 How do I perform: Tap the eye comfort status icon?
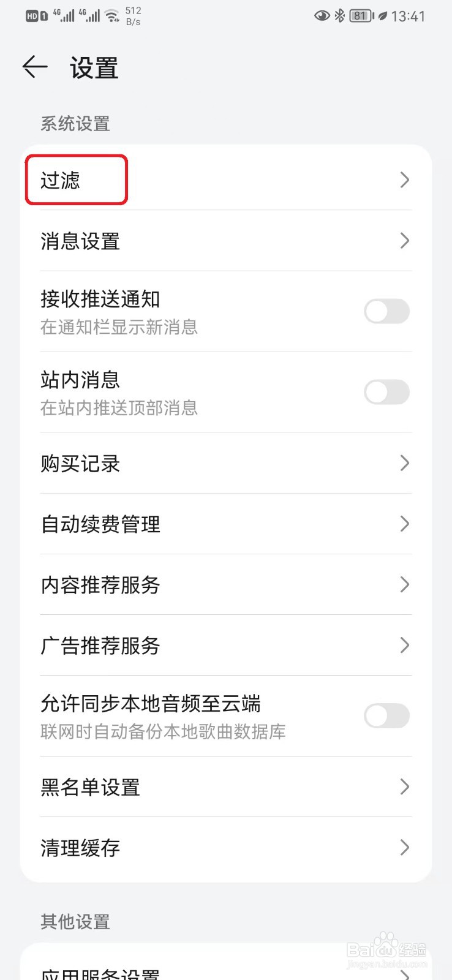[x=322, y=16]
